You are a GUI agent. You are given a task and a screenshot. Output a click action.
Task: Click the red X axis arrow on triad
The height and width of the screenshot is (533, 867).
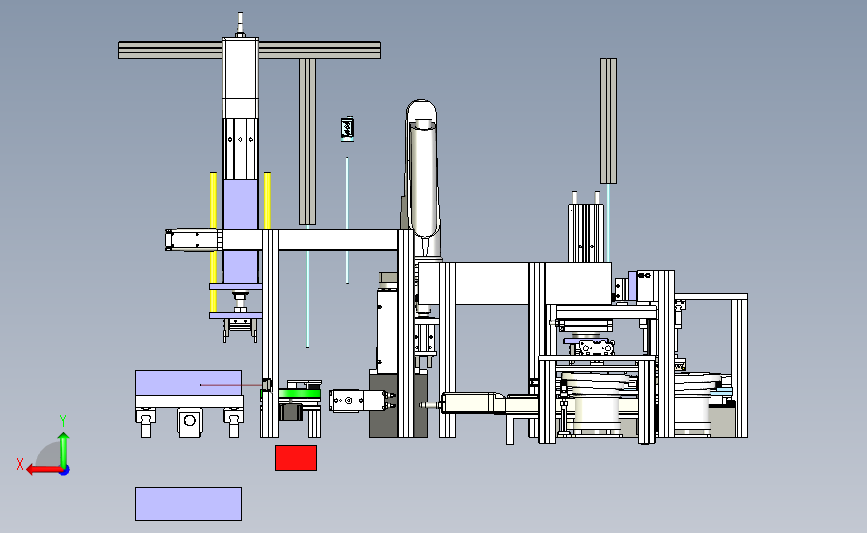43,470
